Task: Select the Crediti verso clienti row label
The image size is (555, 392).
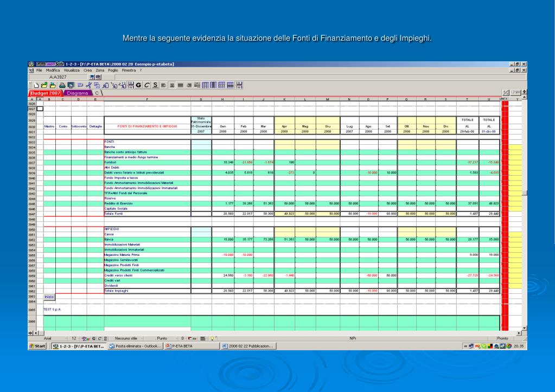Action: point(119,275)
